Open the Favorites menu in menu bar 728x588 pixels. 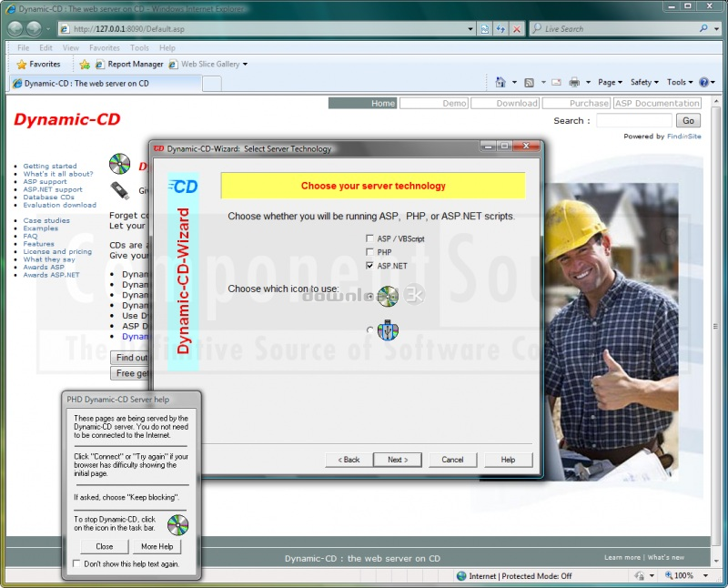click(104, 47)
